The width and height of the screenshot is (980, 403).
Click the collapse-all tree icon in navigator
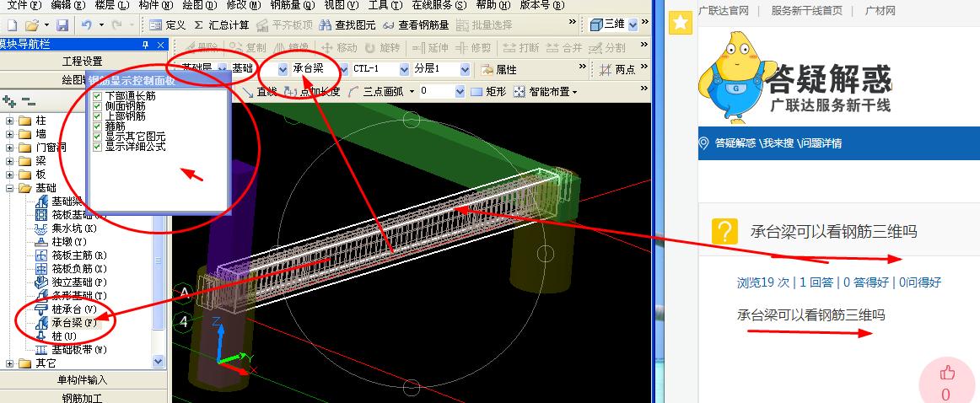pyautogui.click(x=28, y=101)
